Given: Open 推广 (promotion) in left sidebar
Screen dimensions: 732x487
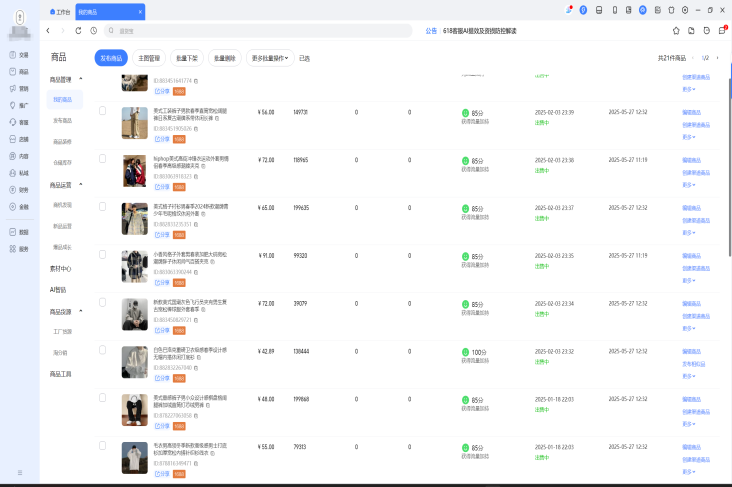Looking at the screenshot, I should tap(18, 105).
